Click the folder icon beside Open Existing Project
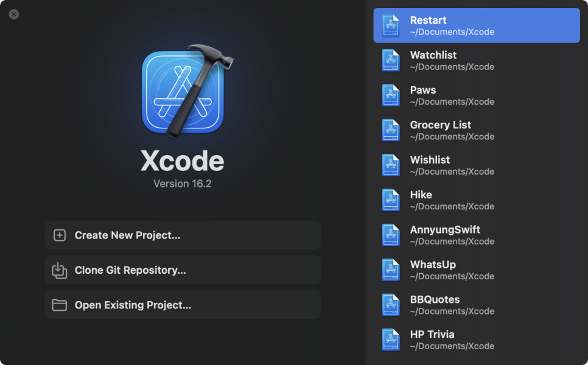This screenshot has height=365, width=588. 59,305
